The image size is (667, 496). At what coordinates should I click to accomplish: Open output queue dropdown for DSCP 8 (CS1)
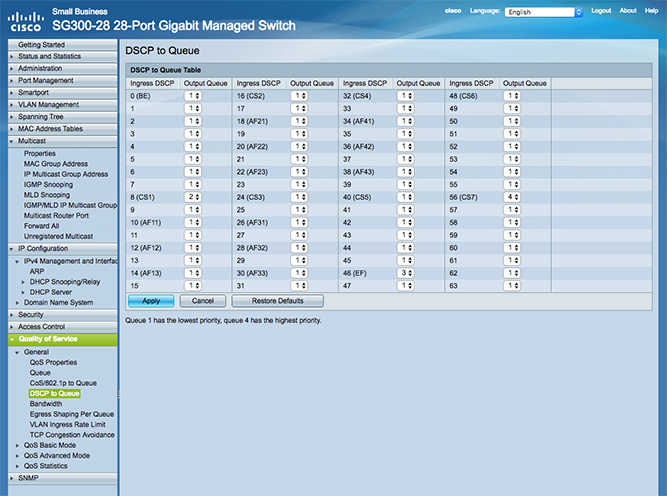pyautogui.click(x=192, y=199)
